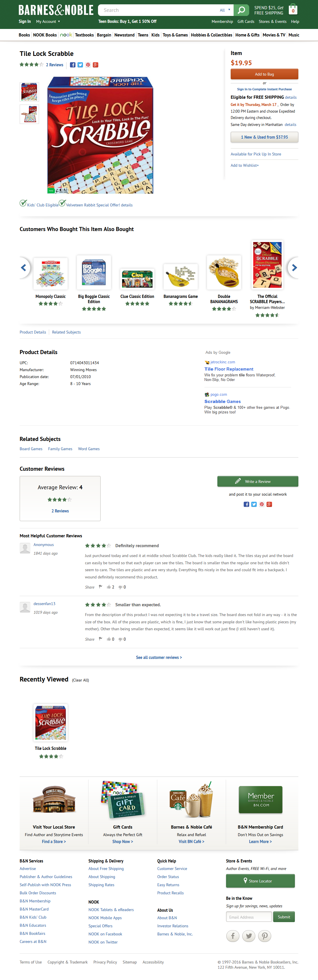Expand the My Account menu

click(x=48, y=22)
